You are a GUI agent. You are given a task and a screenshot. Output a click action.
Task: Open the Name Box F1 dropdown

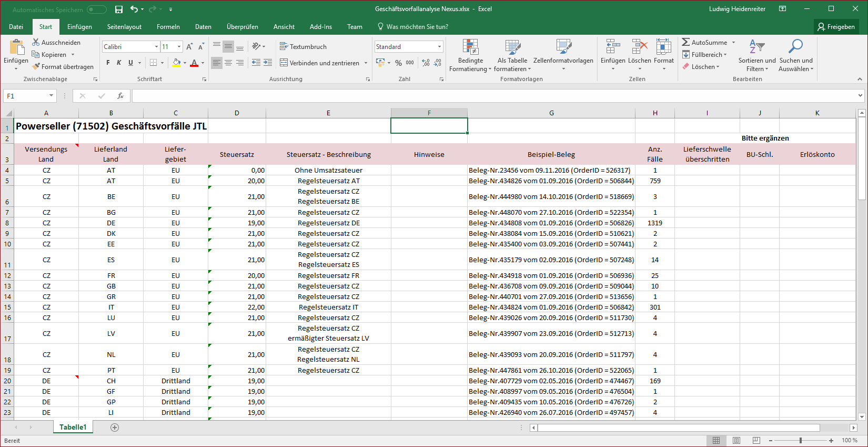coord(51,96)
